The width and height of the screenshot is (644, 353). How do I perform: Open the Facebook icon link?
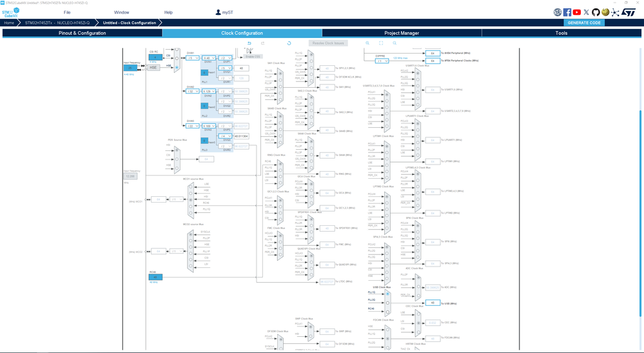pyautogui.click(x=567, y=12)
